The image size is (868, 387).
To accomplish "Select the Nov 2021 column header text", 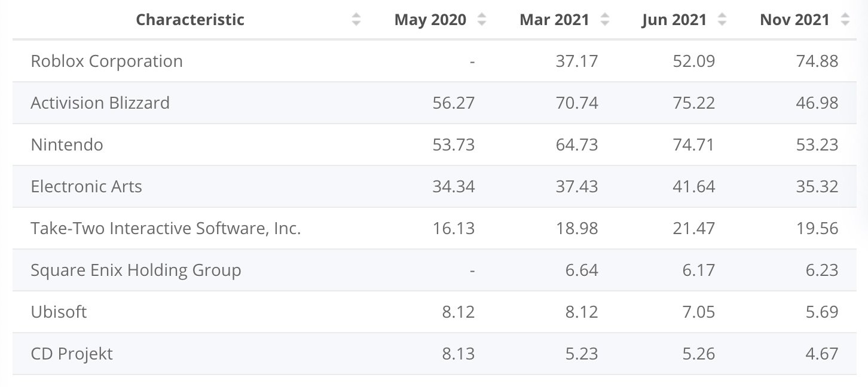I will pyautogui.click(x=794, y=20).
